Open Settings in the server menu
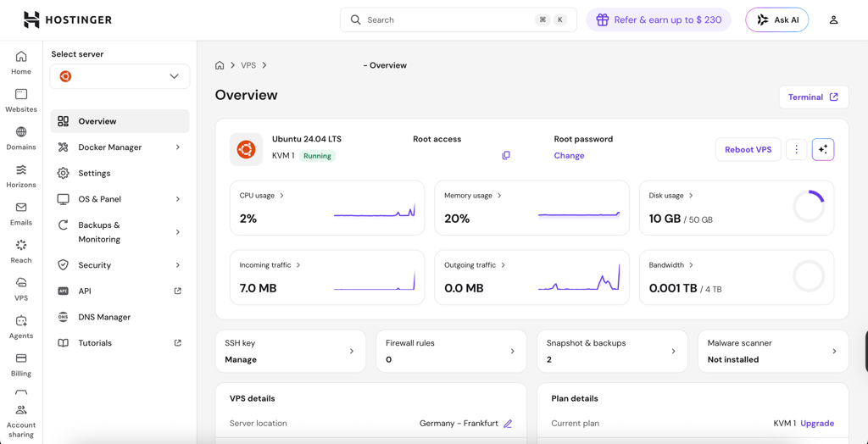868x444 pixels. point(120,174)
